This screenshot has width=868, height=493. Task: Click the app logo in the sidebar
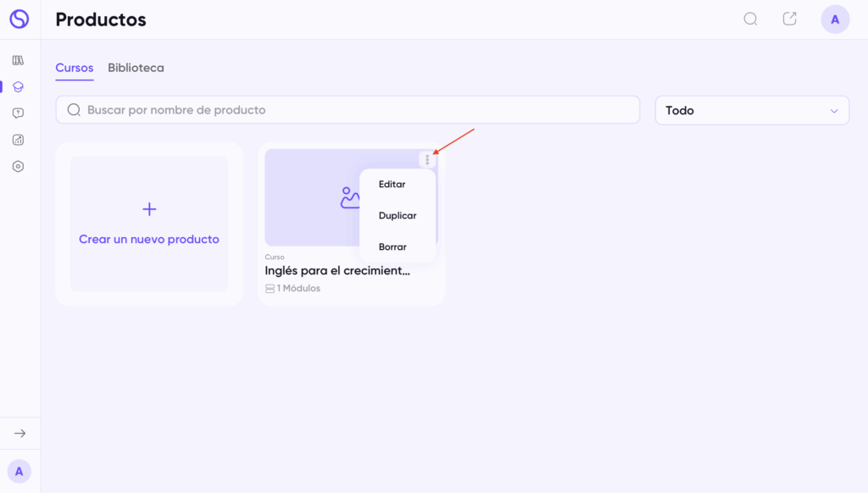click(19, 19)
